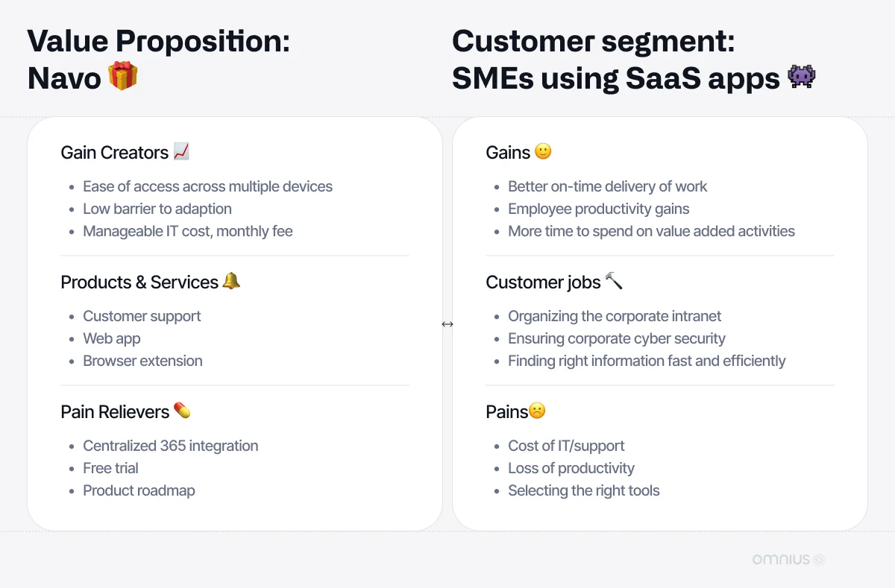Click 'Low barrier to adaption' text
The height and width of the screenshot is (588, 895).
[157, 209]
